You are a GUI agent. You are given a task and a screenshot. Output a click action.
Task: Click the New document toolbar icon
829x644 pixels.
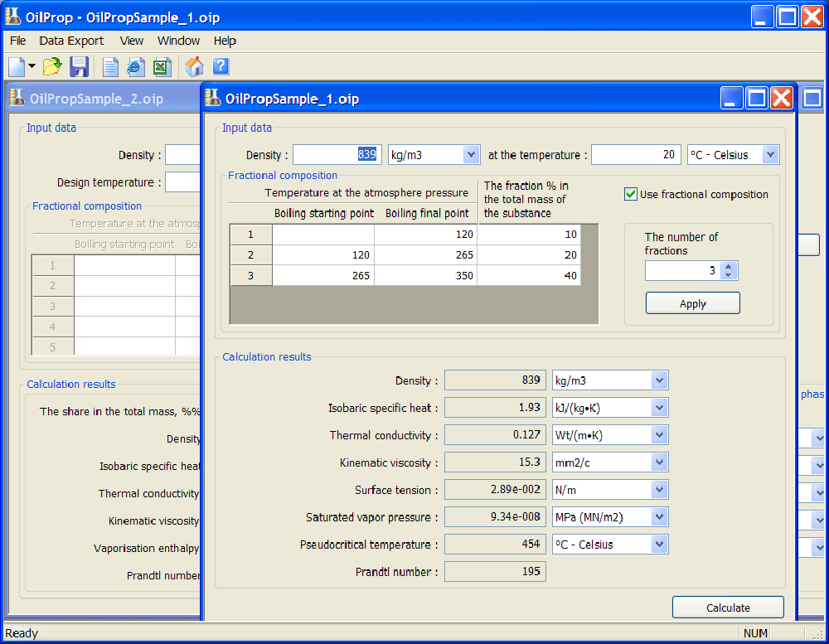tap(17, 66)
